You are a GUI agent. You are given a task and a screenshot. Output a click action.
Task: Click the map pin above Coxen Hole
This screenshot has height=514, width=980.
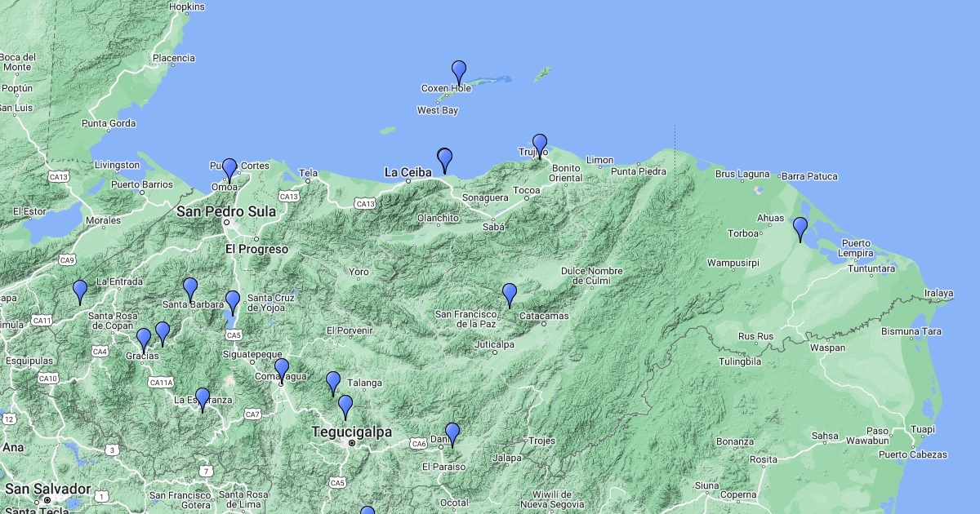click(x=459, y=72)
